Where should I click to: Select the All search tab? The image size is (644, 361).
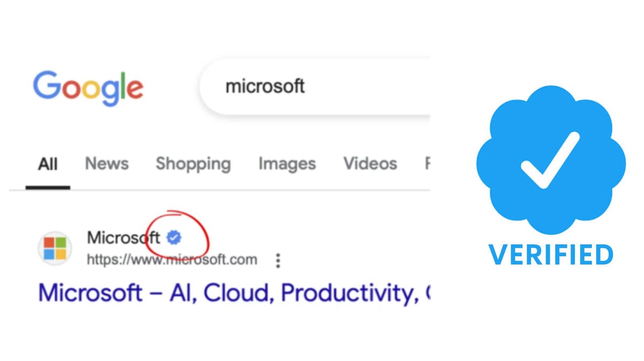(48, 164)
